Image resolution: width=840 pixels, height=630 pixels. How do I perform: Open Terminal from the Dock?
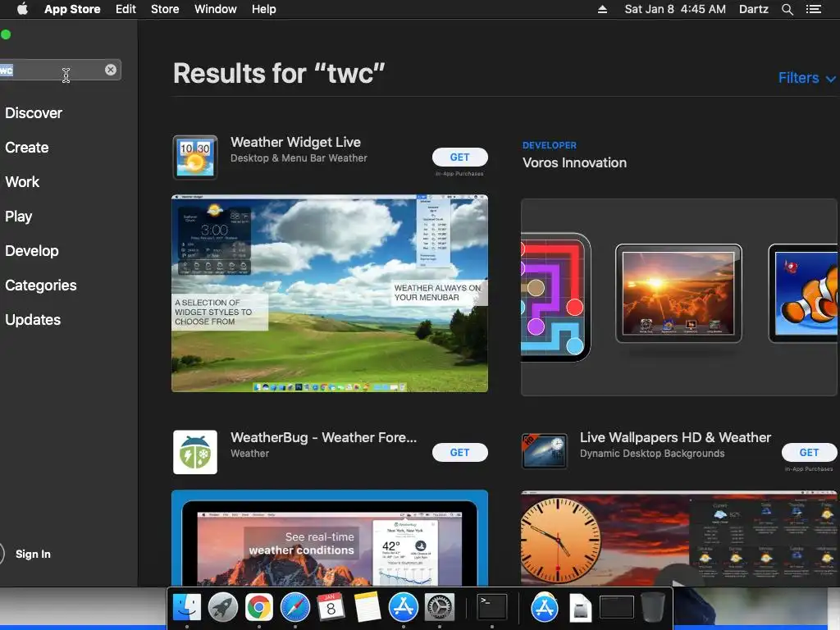pos(492,607)
